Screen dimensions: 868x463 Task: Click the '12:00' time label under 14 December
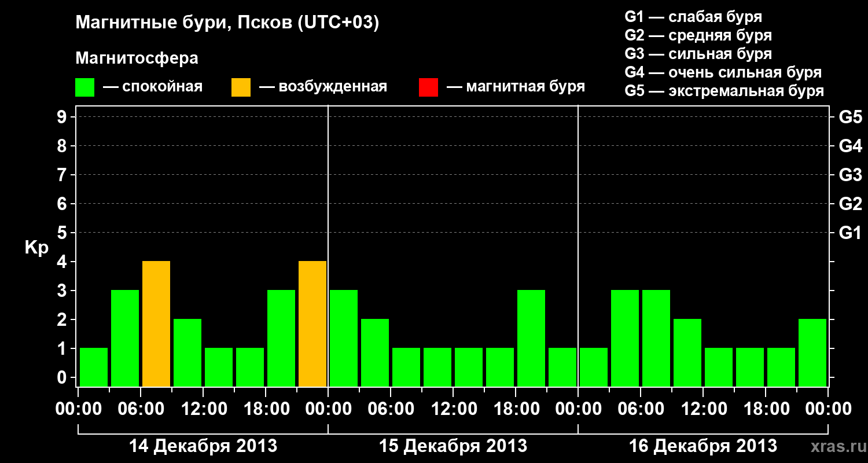203,409
